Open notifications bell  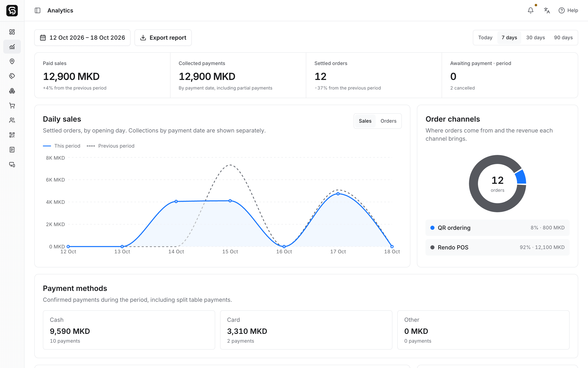[x=531, y=10]
